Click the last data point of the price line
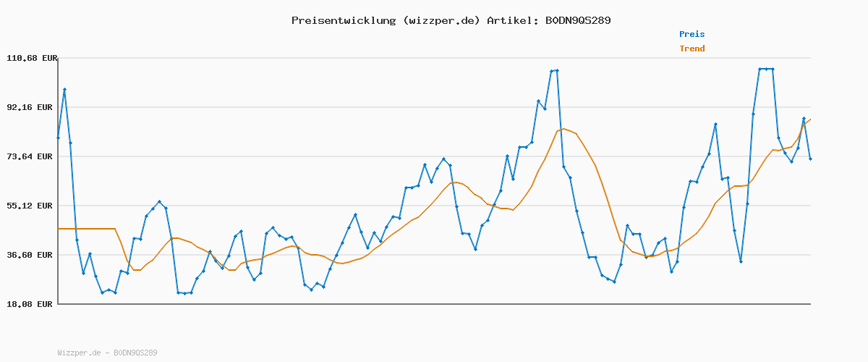Image resolution: width=868 pixels, height=362 pixels. coord(810,159)
